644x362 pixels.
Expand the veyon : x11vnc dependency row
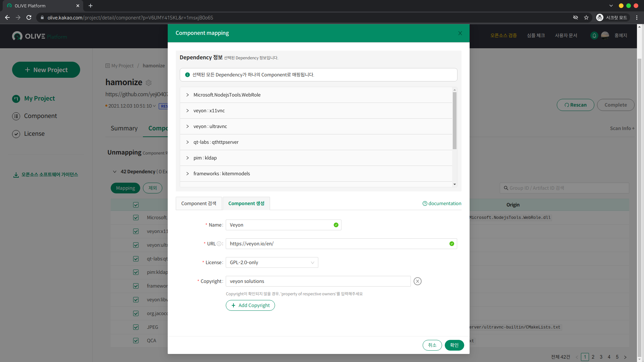tap(187, 111)
